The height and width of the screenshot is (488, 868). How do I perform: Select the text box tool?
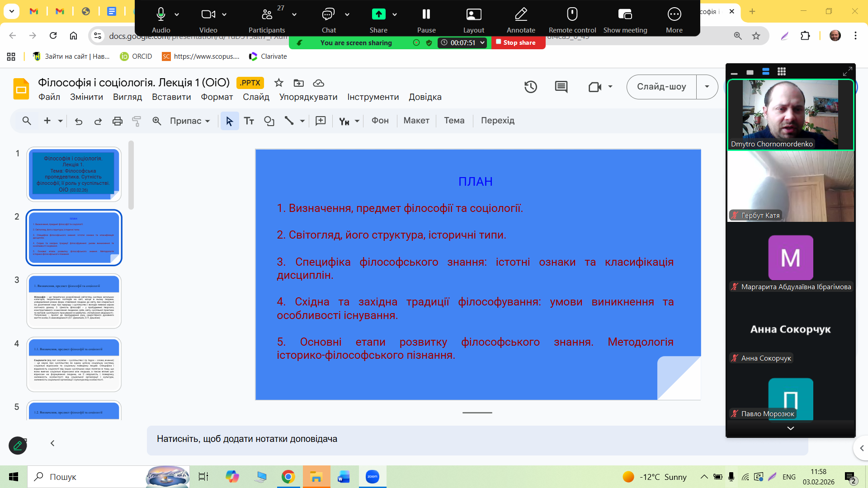[x=249, y=121]
